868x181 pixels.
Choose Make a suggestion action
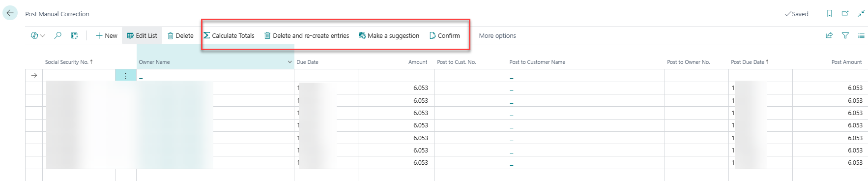point(389,35)
